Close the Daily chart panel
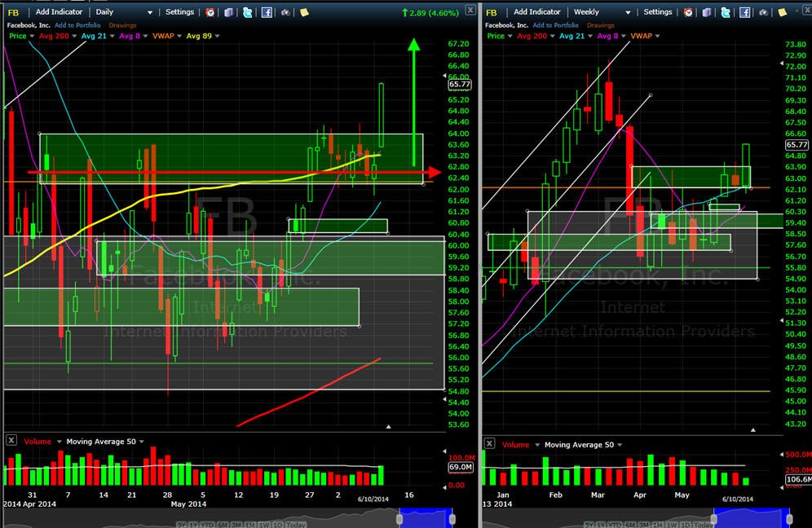The image size is (812, 528). pyautogui.click(x=470, y=10)
